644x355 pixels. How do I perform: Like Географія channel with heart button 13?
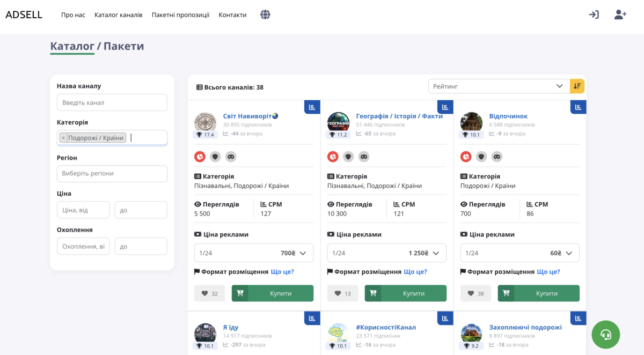coord(343,293)
